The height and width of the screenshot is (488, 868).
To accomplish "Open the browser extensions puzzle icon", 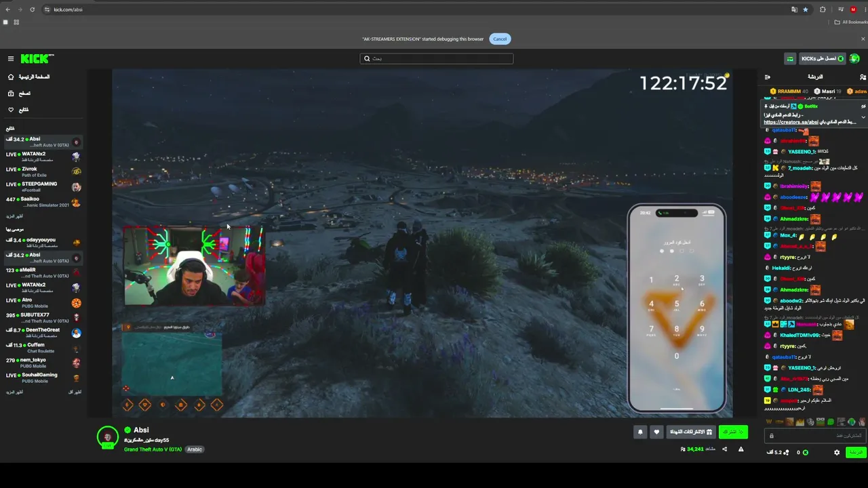I will [823, 9].
